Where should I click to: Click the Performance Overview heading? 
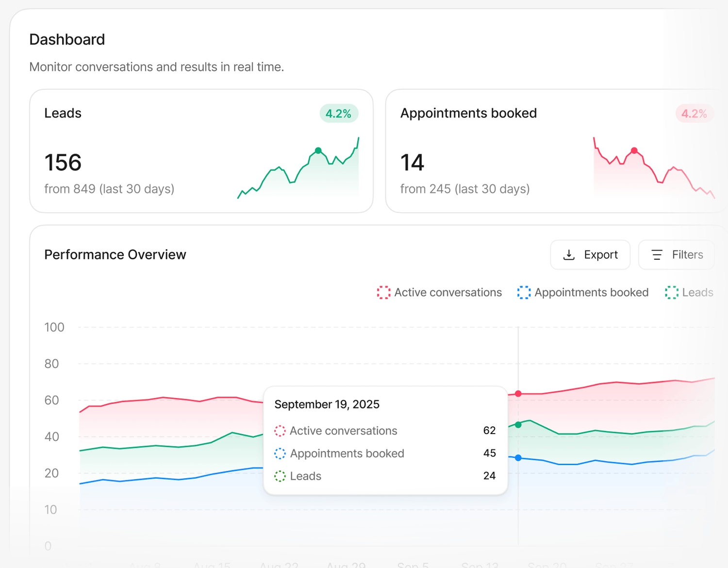pos(115,255)
